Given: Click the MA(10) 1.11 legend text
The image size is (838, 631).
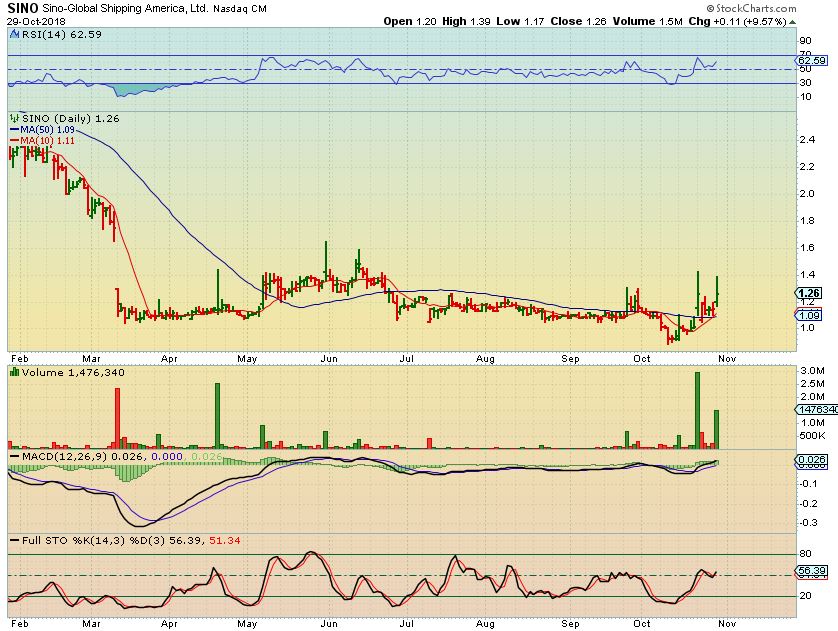Looking at the screenshot, I should 47,141.
